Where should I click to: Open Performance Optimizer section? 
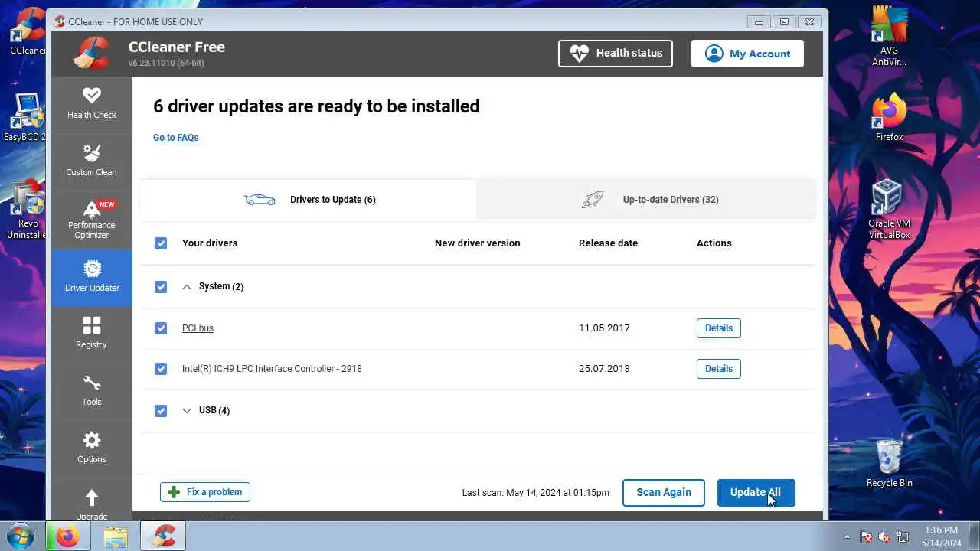[x=91, y=220]
